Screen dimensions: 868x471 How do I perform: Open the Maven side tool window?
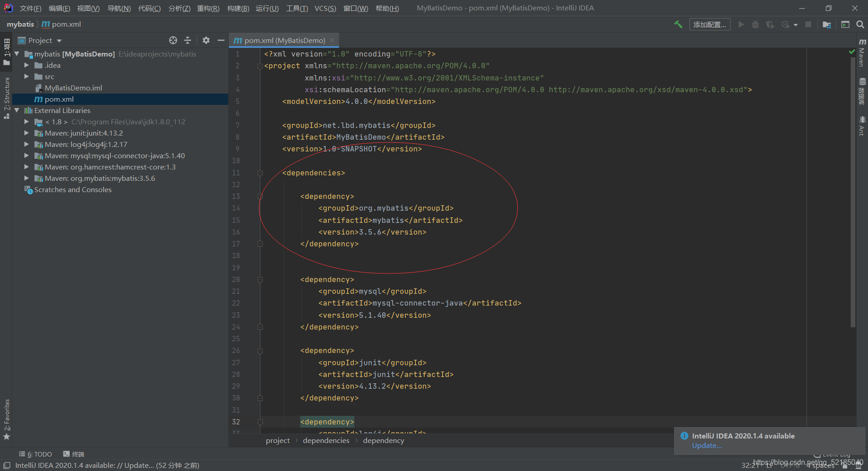click(x=862, y=52)
